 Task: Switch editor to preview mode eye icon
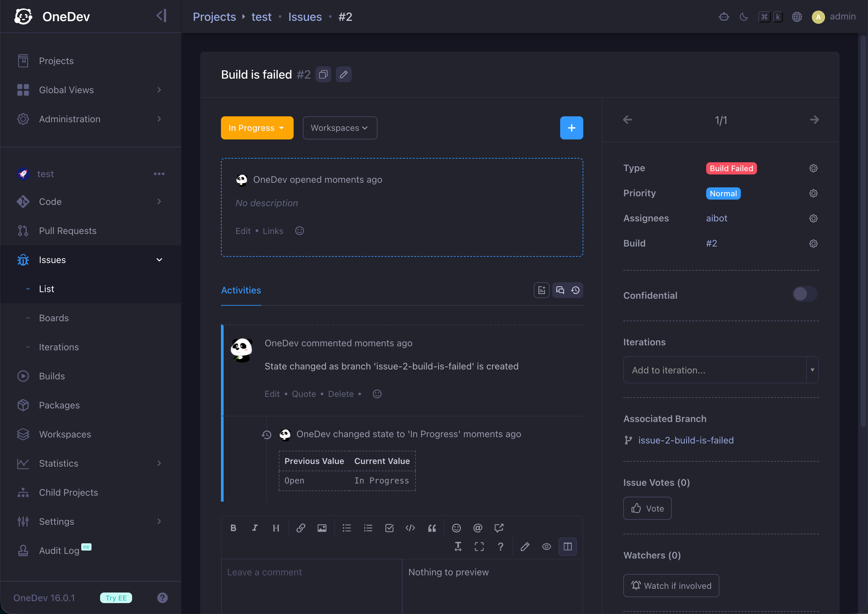pos(546,547)
